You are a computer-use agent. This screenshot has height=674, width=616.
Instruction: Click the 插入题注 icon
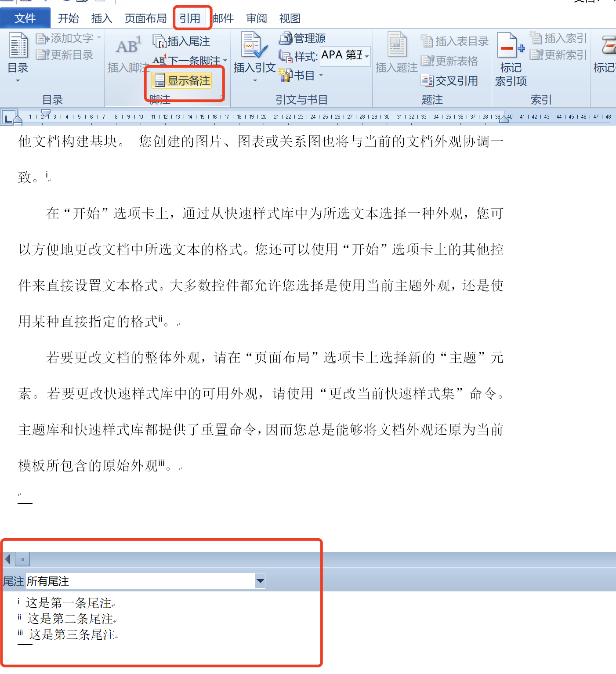click(397, 45)
